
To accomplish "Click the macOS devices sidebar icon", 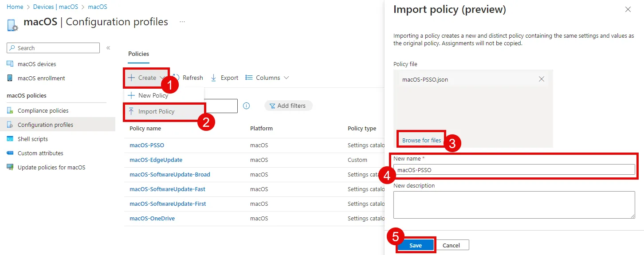I will click(x=10, y=64).
